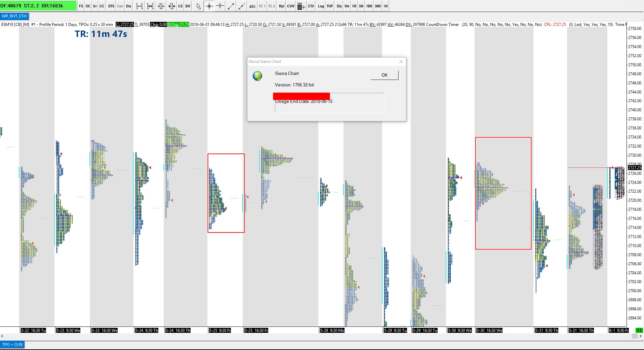Click the 2750.00 price scale label
The height and width of the screenshot is (350, 644).
(635, 65)
